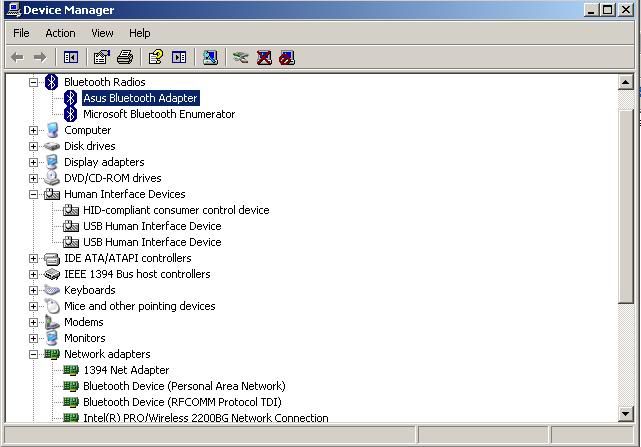
Task: Select Microsoft Bluetooth Enumerator
Action: 159,114
